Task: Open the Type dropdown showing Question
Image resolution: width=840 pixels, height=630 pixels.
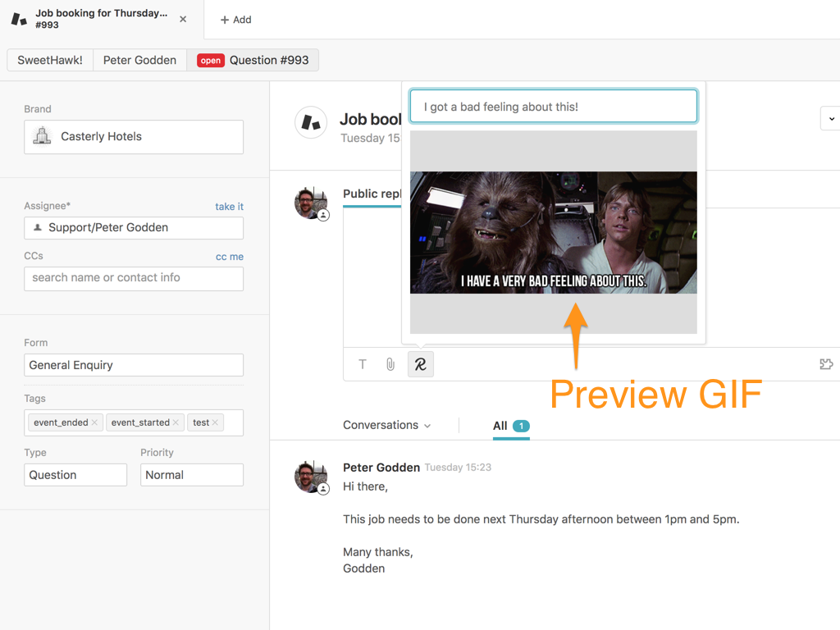Action: click(75, 475)
